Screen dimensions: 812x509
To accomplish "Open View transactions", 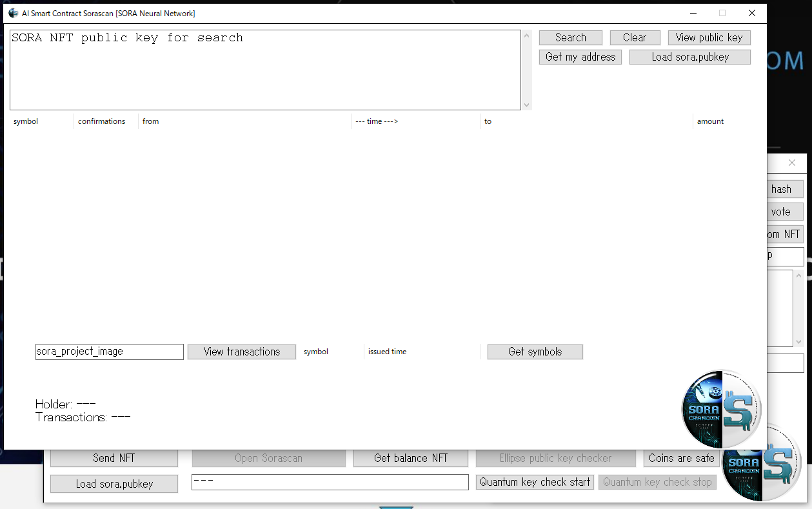I will [x=242, y=352].
